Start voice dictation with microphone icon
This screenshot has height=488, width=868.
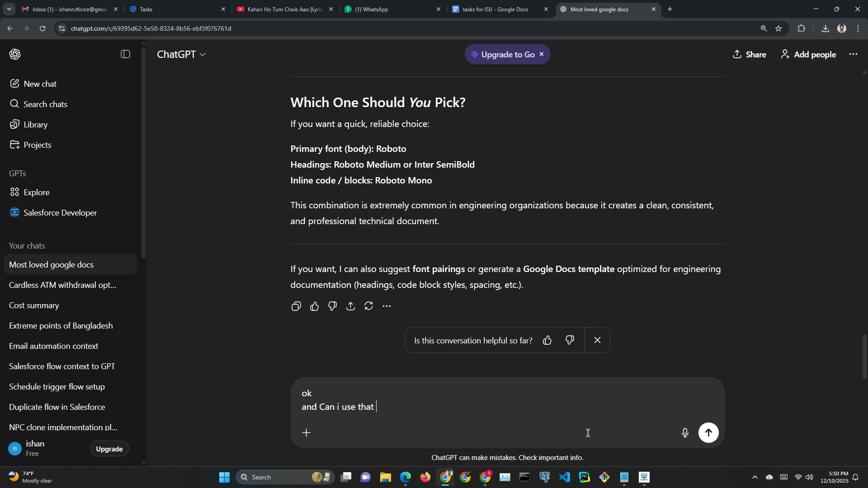coord(685,433)
